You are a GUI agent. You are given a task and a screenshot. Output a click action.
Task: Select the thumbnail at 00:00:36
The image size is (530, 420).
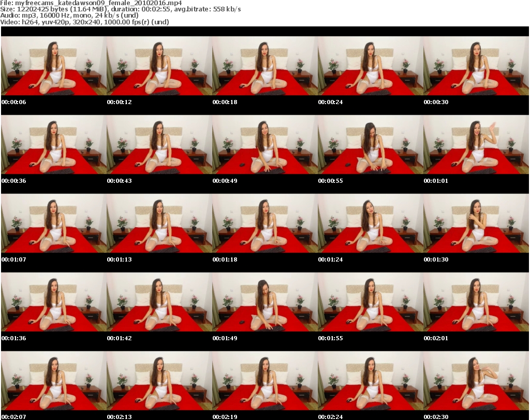[54, 144]
